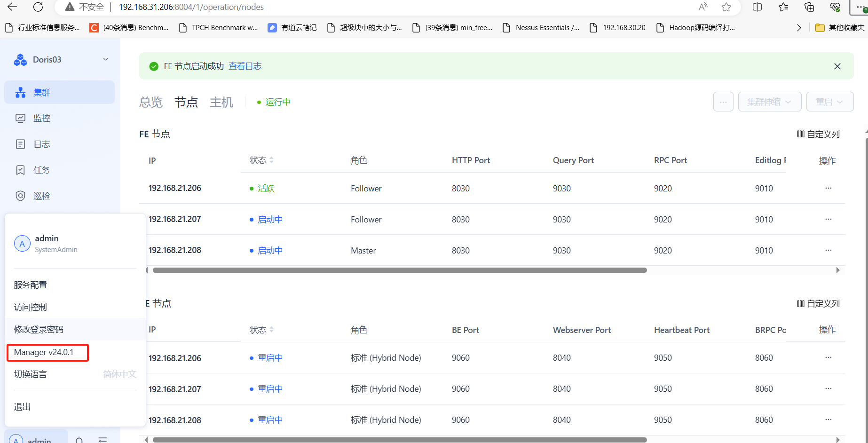The image size is (868, 443).
Task: Select 修改登录密码 in the user menu
Action: pos(75,329)
